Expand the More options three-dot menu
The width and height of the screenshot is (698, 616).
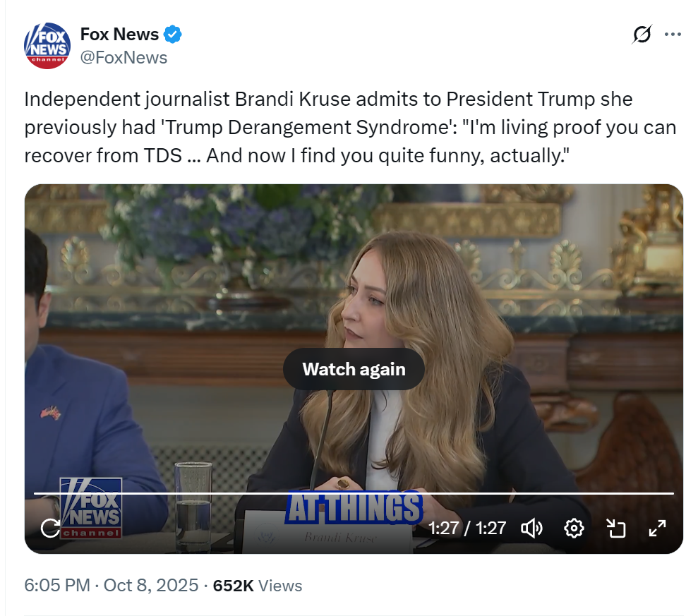[x=673, y=34]
